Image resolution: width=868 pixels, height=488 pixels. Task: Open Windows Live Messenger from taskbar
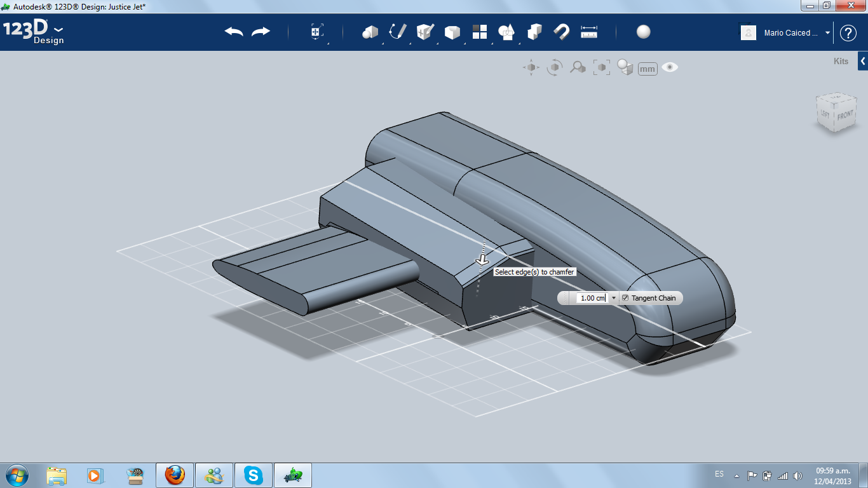pos(214,475)
